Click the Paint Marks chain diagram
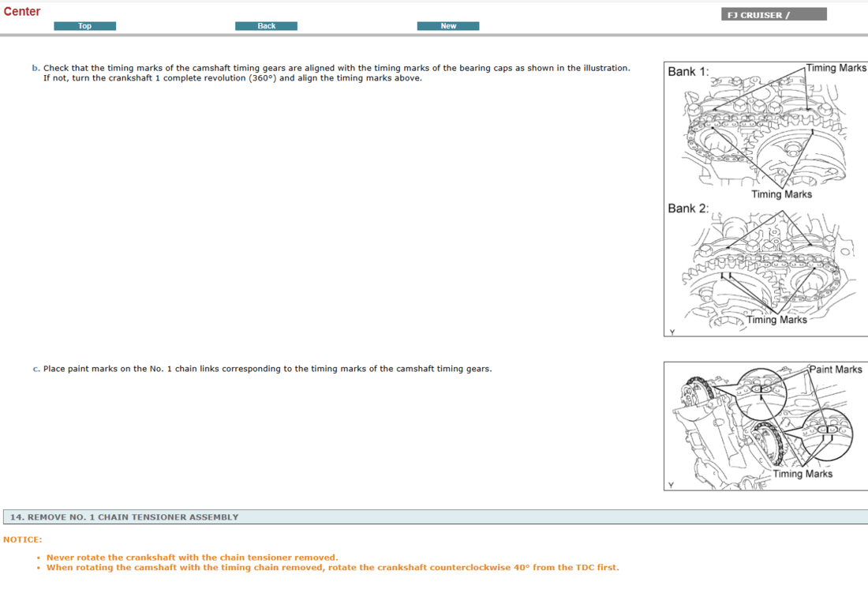Viewport: 868px width, 597px height. [x=765, y=426]
